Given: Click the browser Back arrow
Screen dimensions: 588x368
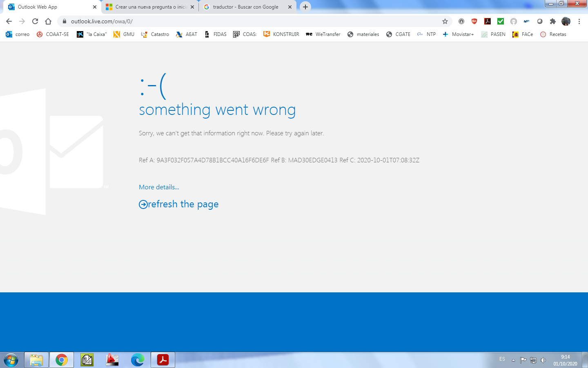Looking at the screenshot, I should (9, 21).
